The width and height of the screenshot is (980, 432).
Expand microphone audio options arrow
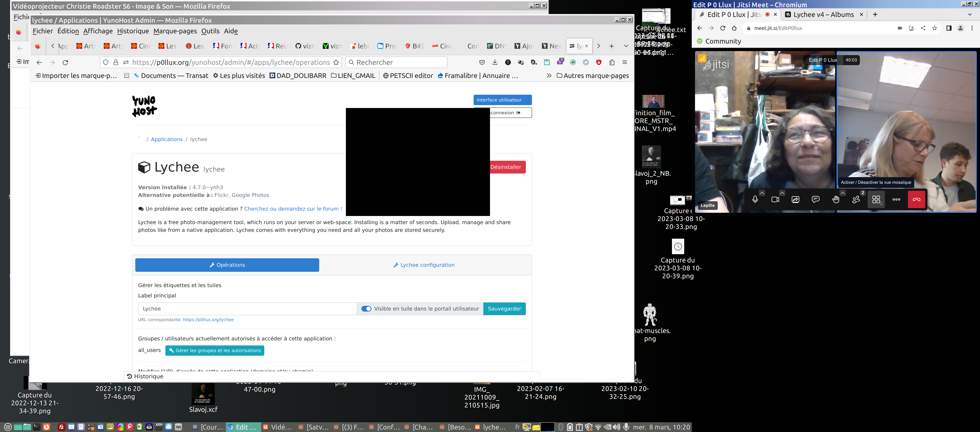point(762,193)
